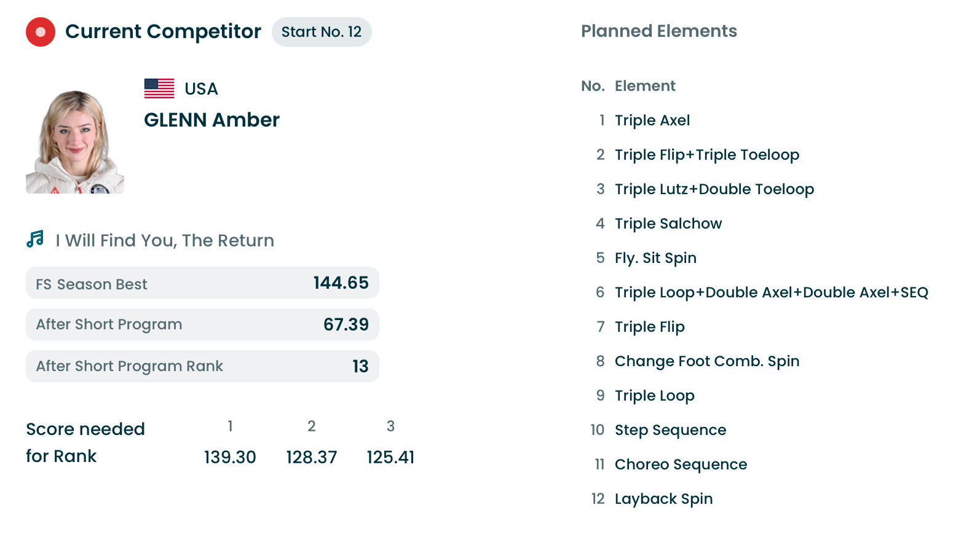
Task: Select the Choreo Sequence element
Action: pyautogui.click(x=681, y=464)
